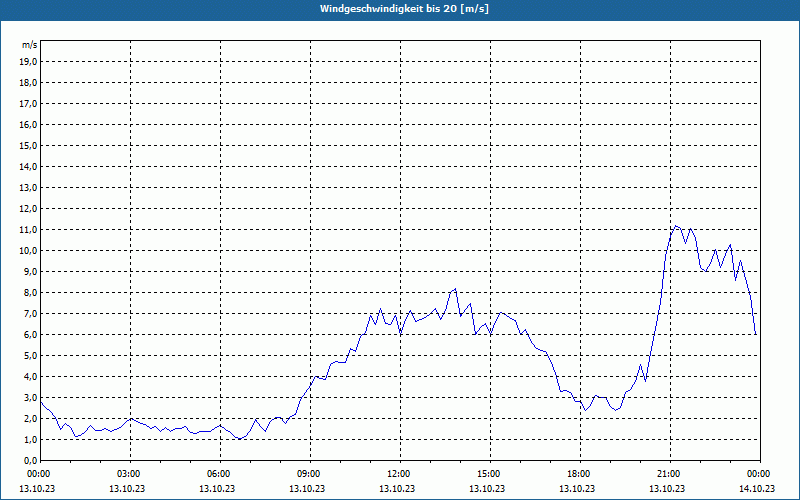This screenshot has height=500, width=800.
Task: Click the 8,0 y-axis label
Action: click(x=30, y=293)
